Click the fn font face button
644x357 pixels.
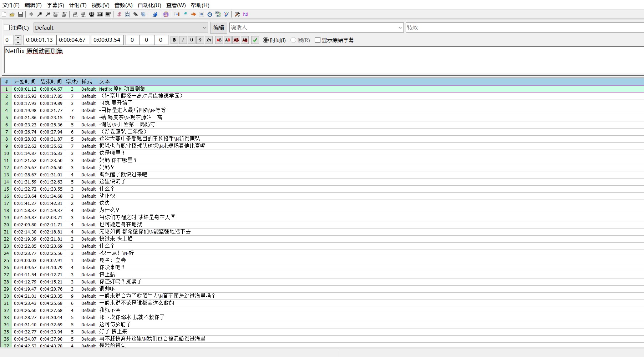pos(209,40)
